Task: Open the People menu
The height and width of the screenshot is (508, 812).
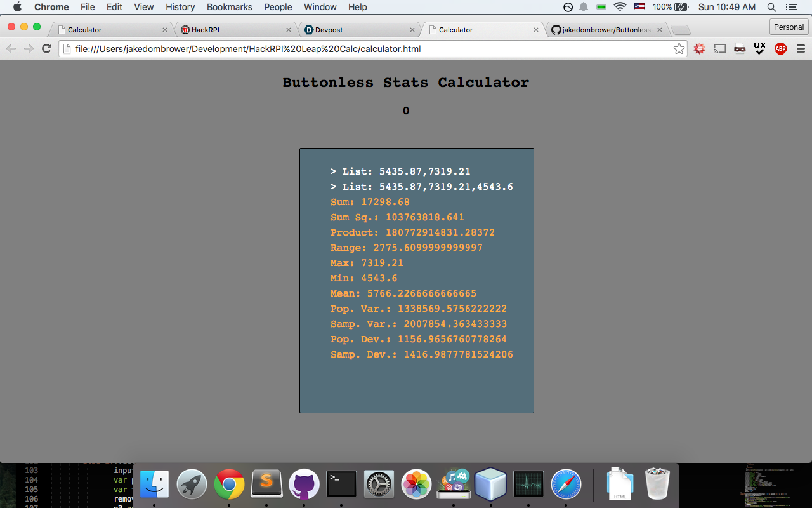Action: [x=278, y=7]
